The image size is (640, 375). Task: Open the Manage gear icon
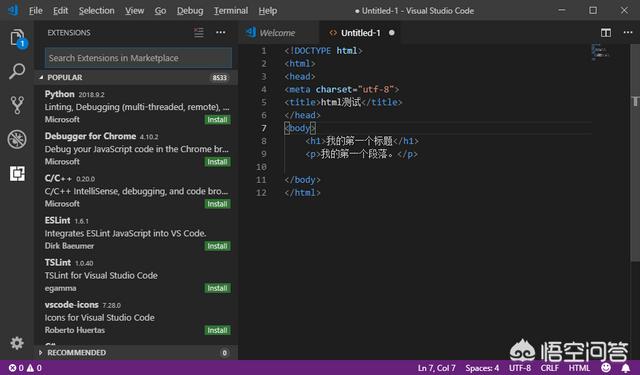(17, 343)
